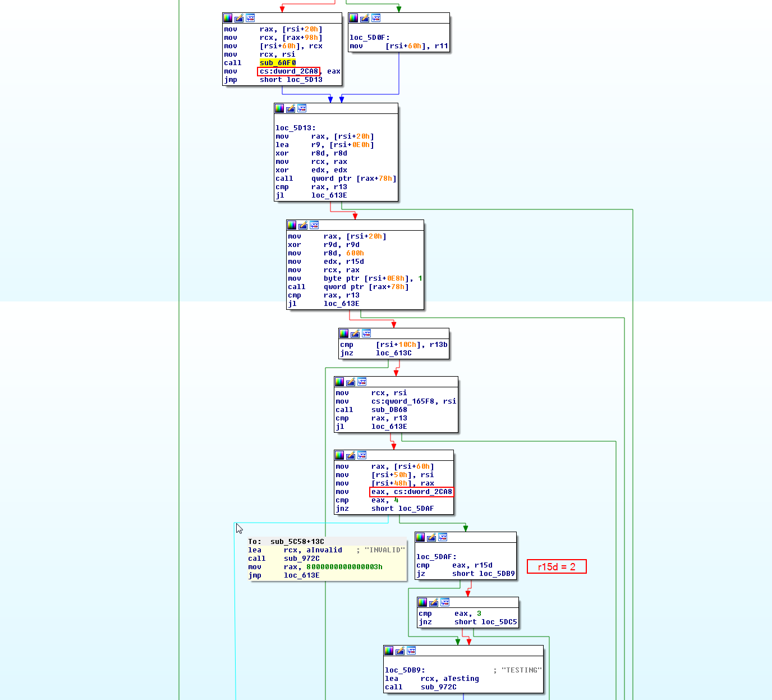Click the 'short loc_5DAF' jump operand
772x700 pixels.
click(x=403, y=509)
